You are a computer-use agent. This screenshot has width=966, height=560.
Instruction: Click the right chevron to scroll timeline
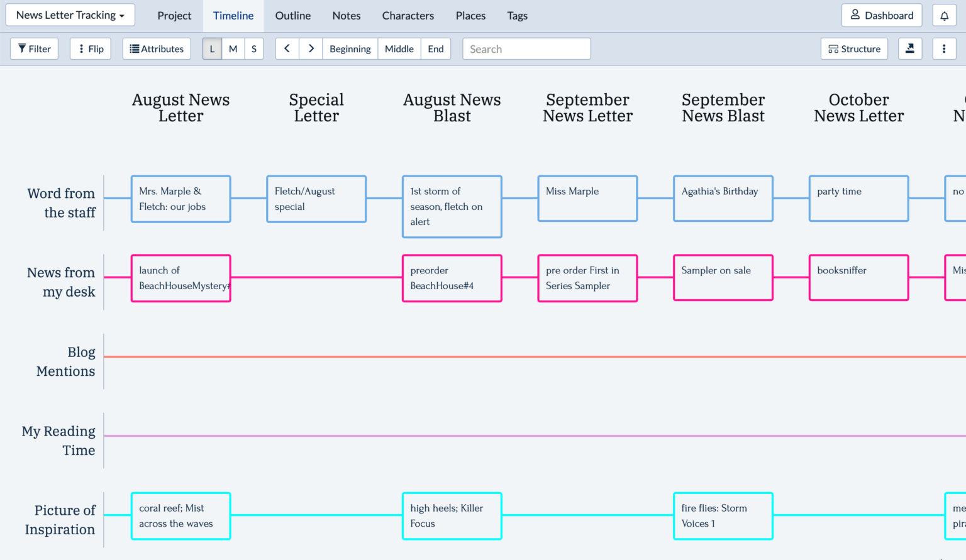311,48
